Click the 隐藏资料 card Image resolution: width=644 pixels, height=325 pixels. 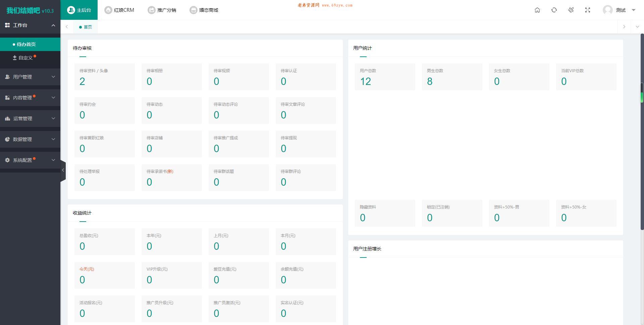tap(385, 213)
